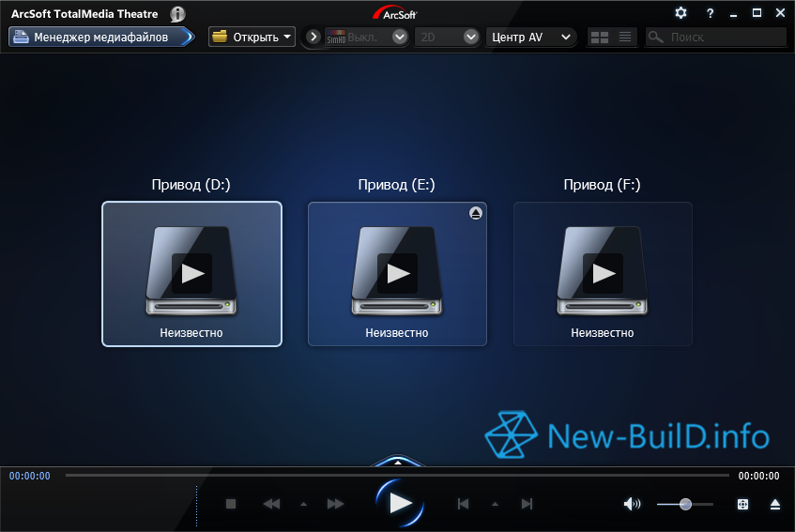Select the Привод (D:) drive tile
Image resolution: width=795 pixels, height=532 pixels.
191,274
